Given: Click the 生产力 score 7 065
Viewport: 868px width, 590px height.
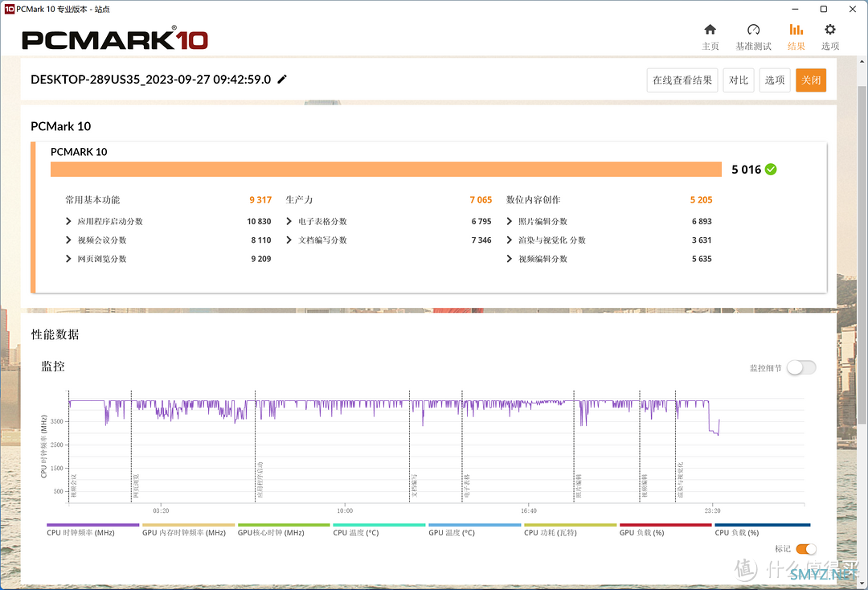Looking at the screenshot, I should tap(481, 200).
